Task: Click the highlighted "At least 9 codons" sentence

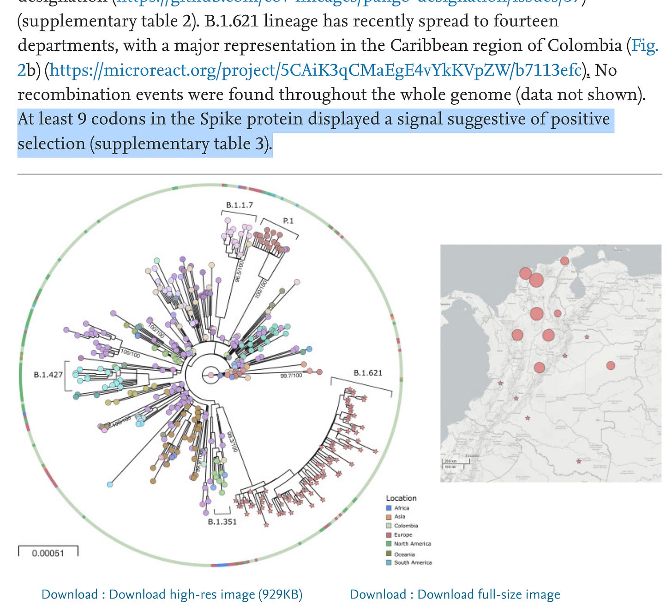Action: (314, 120)
